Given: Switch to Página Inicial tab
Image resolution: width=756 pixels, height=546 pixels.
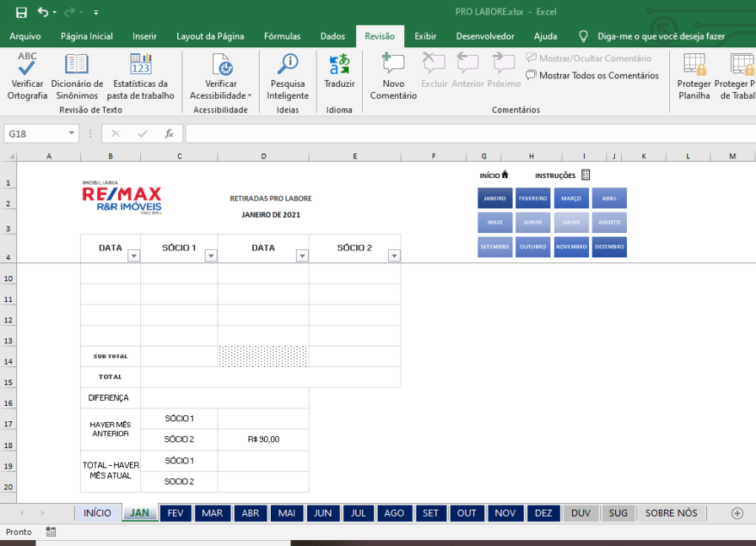Looking at the screenshot, I should click(87, 36).
